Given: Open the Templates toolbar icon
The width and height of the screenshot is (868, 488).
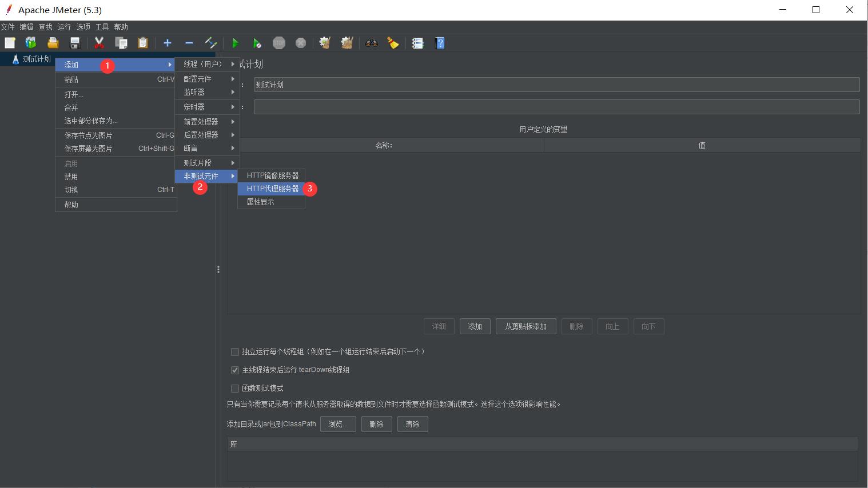Looking at the screenshot, I should (x=31, y=43).
